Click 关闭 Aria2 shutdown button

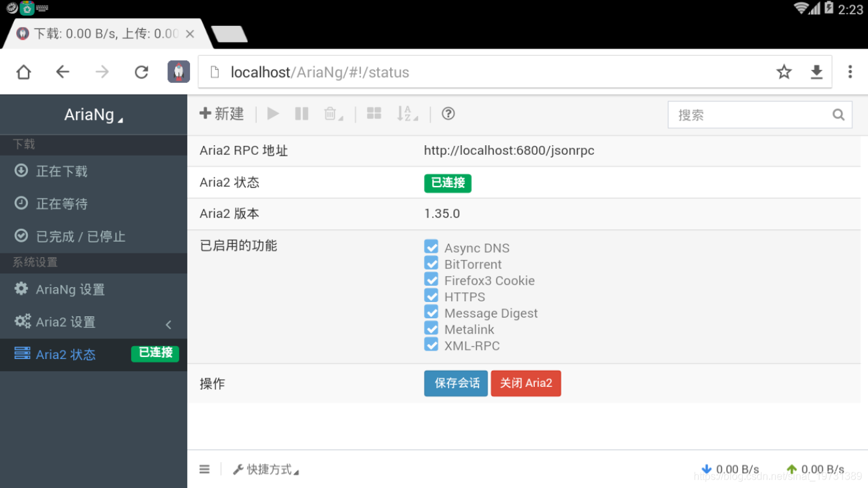(x=526, y=383)
